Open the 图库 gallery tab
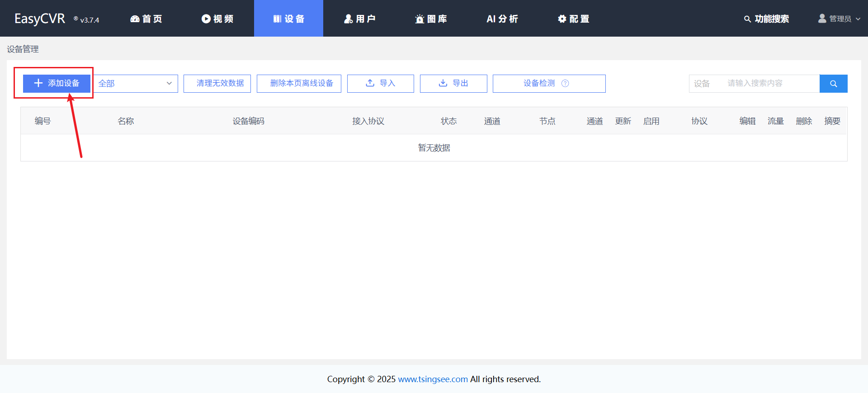Viewport: 868px width, 393px height. click(431, 19)
